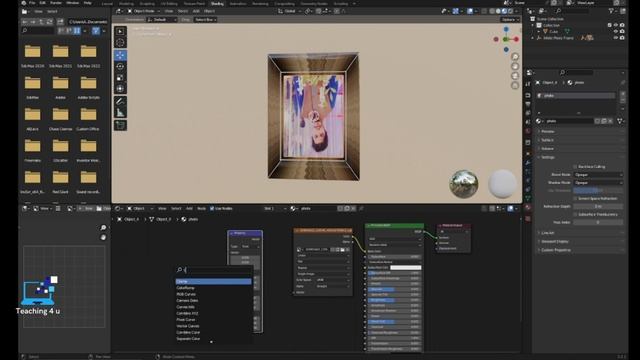This screenshot has height=360, width=640.
Task: Click the orientation navigation gizmo
Action: (x=506, y=39)
